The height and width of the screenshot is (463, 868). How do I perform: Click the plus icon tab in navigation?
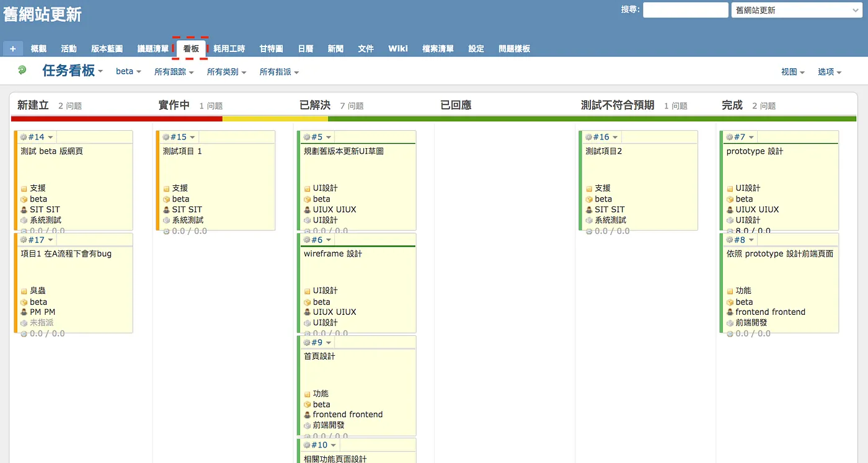coord(13,48)
